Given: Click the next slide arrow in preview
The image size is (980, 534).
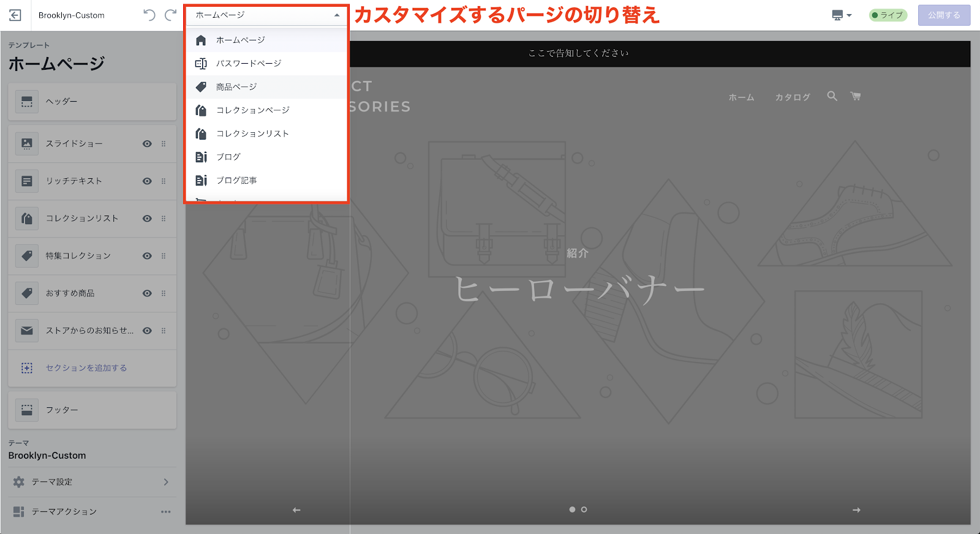Looking at the screenshot, I should [x=856, y=510].
